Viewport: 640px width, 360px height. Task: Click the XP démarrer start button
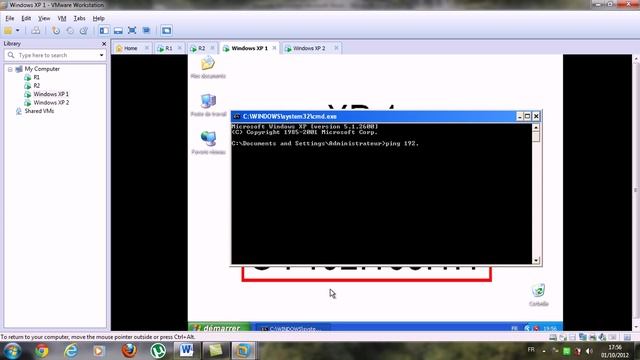tap(219, 328)
